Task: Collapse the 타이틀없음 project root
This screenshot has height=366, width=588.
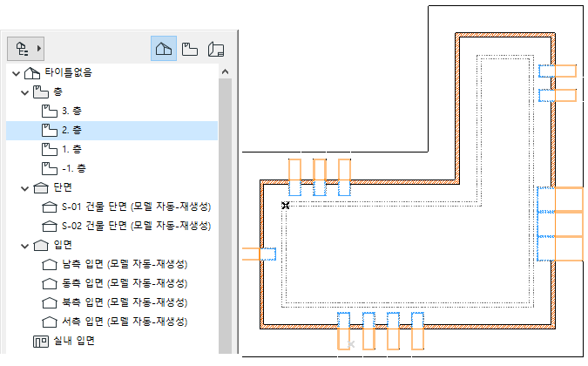Action: click(16, 73)
